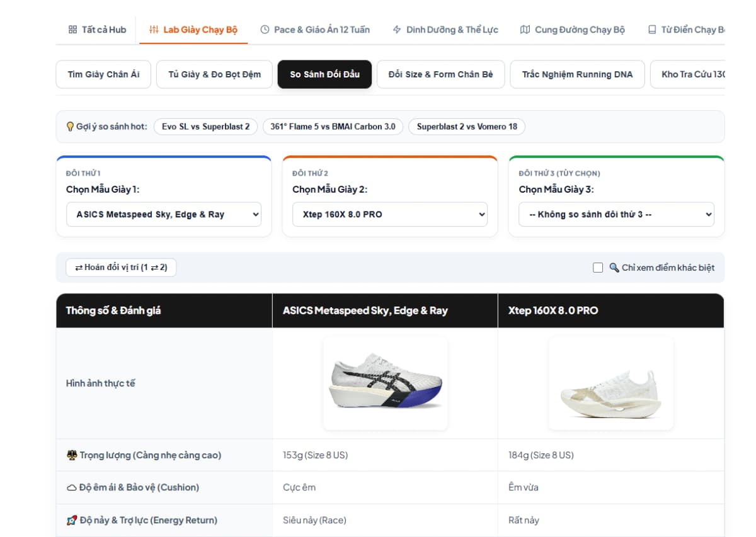Choose Superblast 2 vs Vomero 18 suggestion
This screenshot has width=756, height=537.
tap(467, 127)
